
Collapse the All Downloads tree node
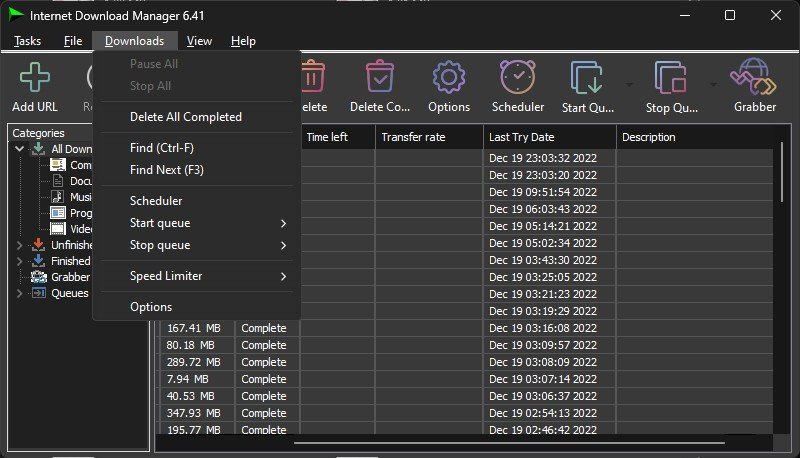tap(20, 149)
